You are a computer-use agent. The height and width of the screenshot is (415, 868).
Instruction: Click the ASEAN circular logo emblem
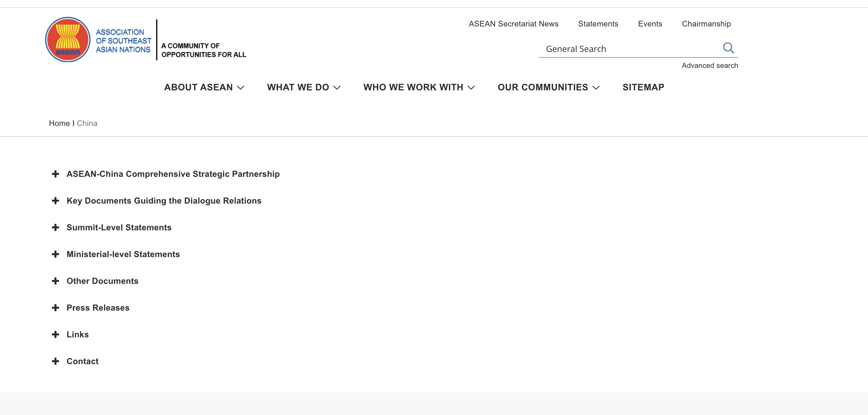[68, 40]
